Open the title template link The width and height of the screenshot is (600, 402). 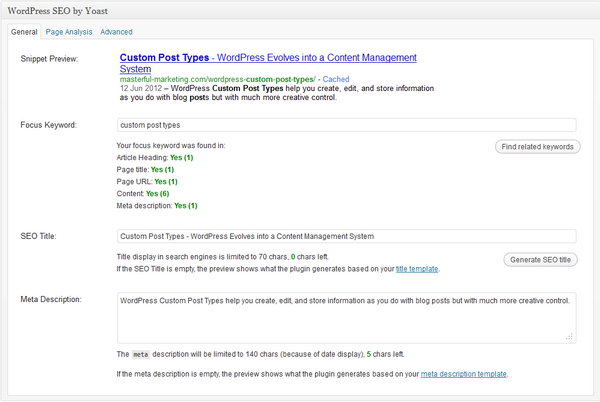point(417,269)
